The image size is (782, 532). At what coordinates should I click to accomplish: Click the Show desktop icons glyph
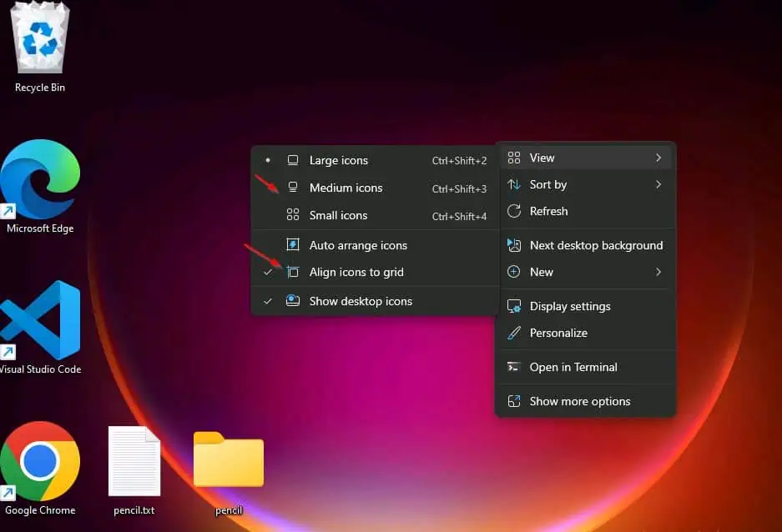pyautogui.click(x=293, y=300)
